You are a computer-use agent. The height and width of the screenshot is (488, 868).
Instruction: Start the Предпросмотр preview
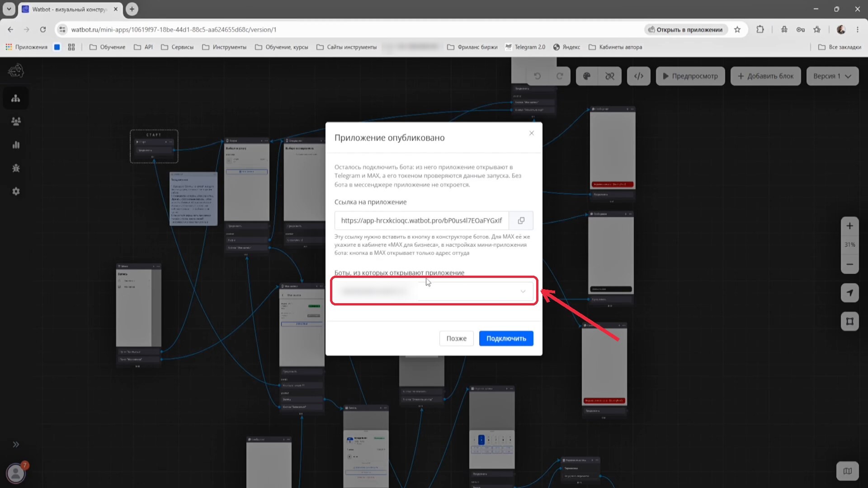click(690, 76)
